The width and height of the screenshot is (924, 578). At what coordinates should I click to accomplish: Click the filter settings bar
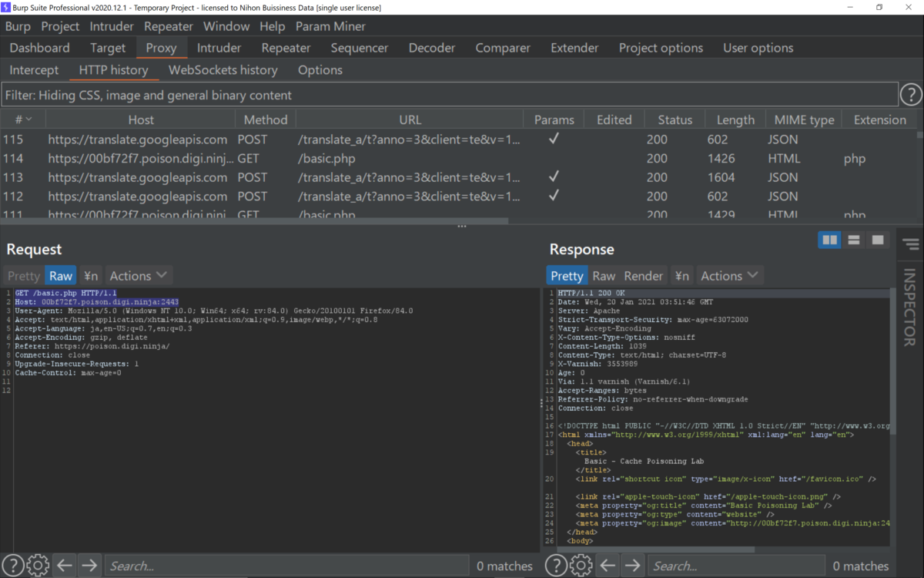(x=449, y=95)
